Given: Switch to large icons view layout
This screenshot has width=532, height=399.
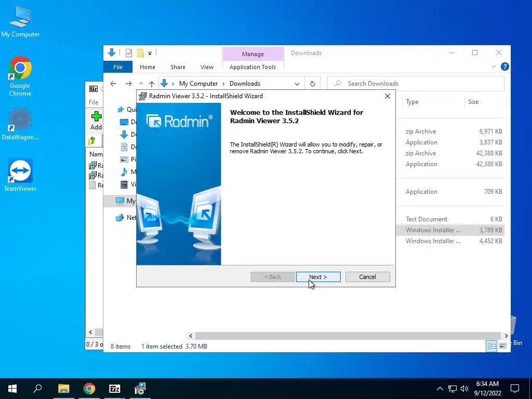Looking at the screenshot, I should coord(503,345).
